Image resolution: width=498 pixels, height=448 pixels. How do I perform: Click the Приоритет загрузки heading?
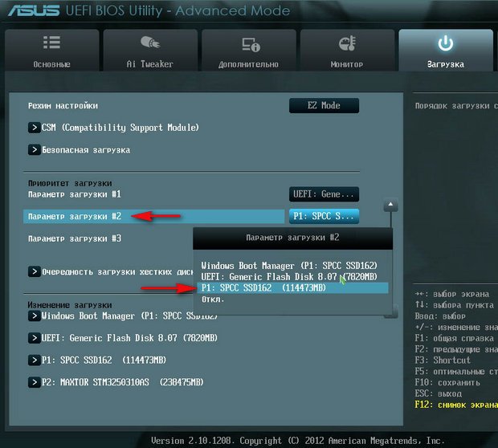point(70,184)
